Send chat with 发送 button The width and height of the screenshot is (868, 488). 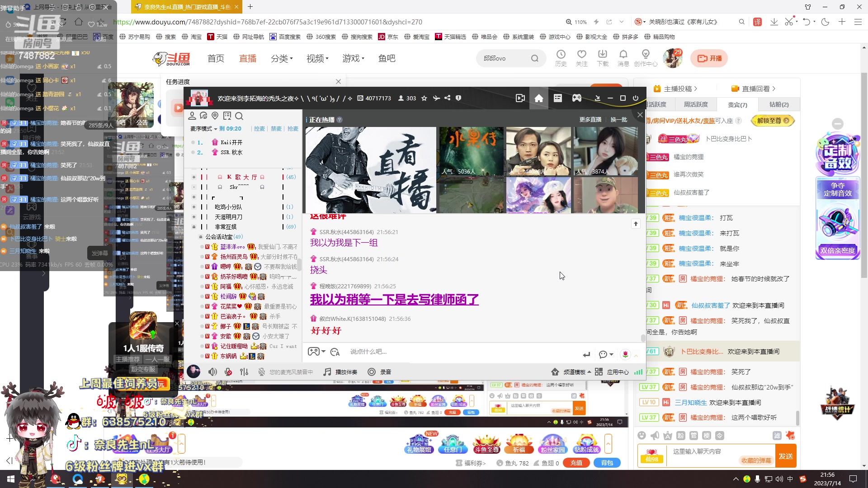[x=785, y=456]
